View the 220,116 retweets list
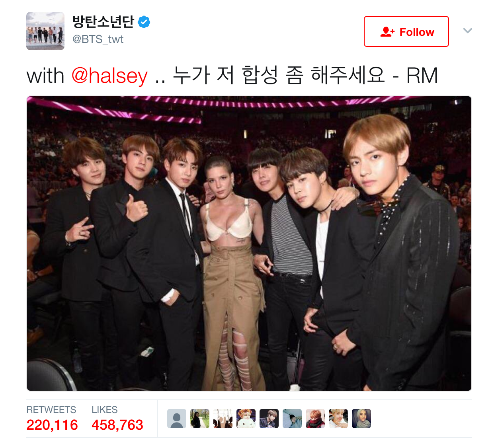Viewport: 496px width, 448px height. (x=52, y=419)
